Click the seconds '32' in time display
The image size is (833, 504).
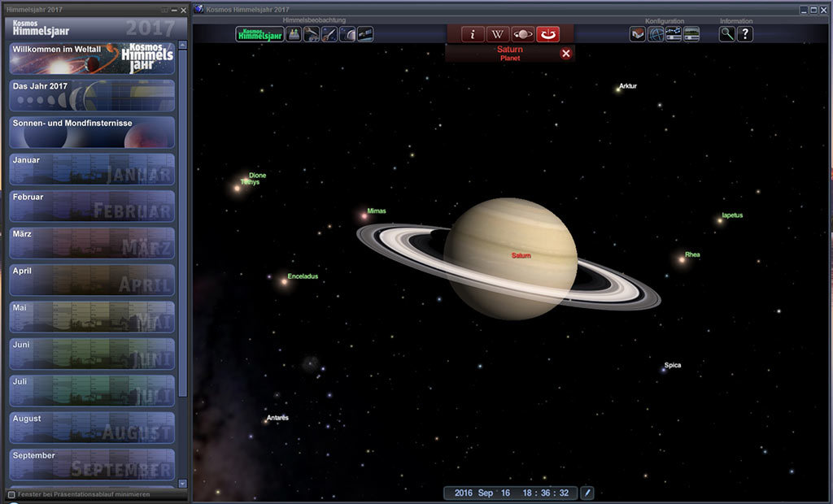tap(564, 493)
